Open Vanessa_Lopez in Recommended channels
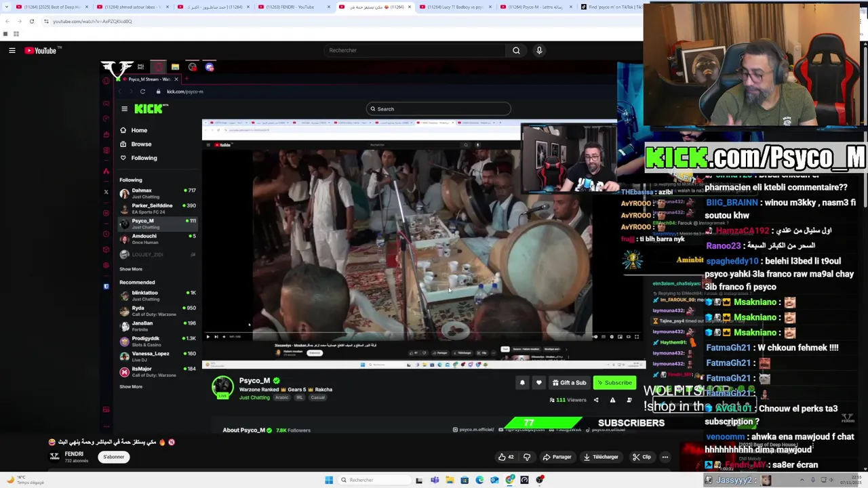The image size is (868, 488). click(x=157, y=357)
